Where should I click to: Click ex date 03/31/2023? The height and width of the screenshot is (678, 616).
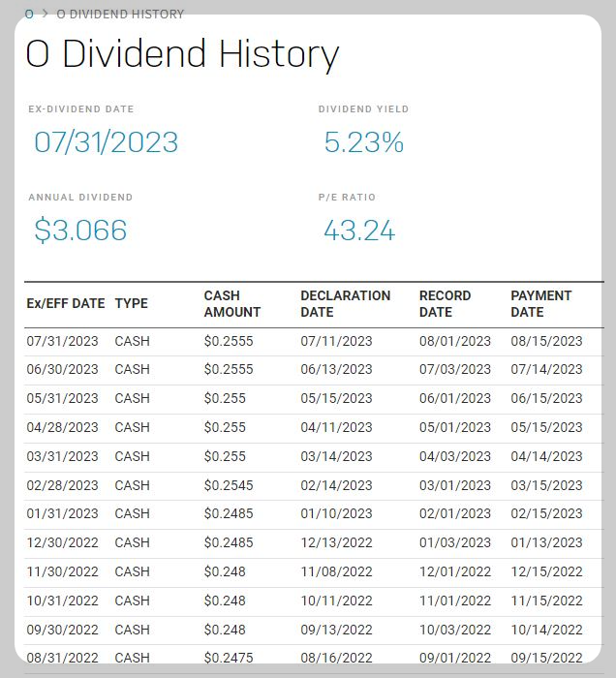coord(63,456)
